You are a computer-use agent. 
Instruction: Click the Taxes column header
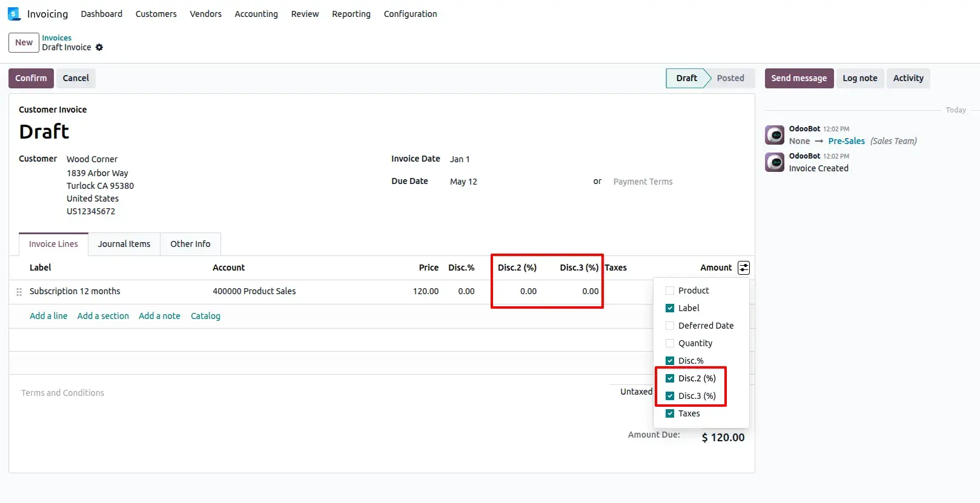pyautogui.click(x=616, y=268)
